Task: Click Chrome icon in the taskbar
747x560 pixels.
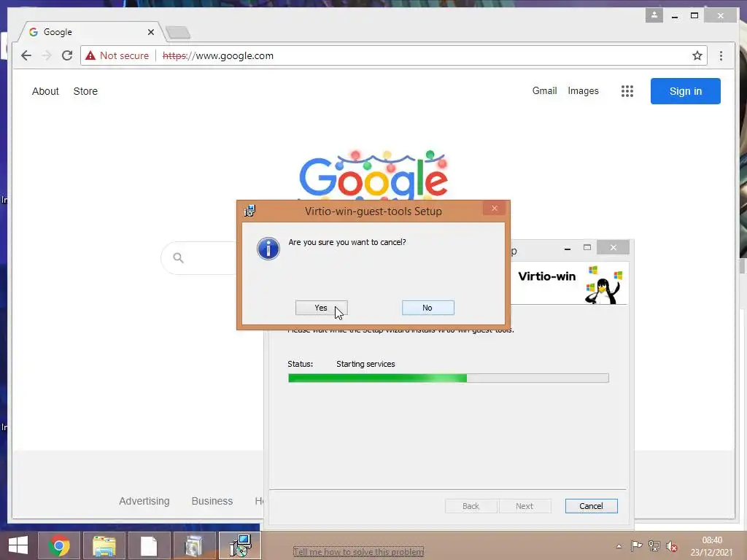Action: click(59, 545)
